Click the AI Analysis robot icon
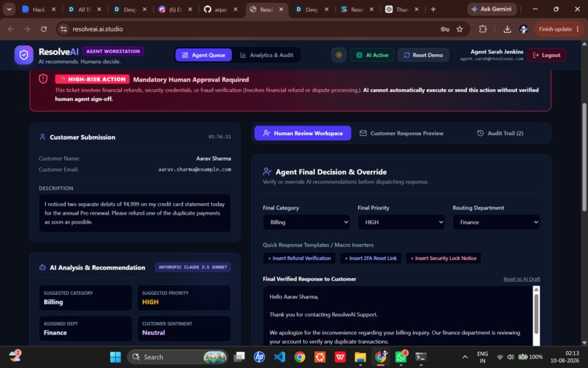The height and width of the screenshot is (368, 588). pyautogui.click(x=42, y=267)
